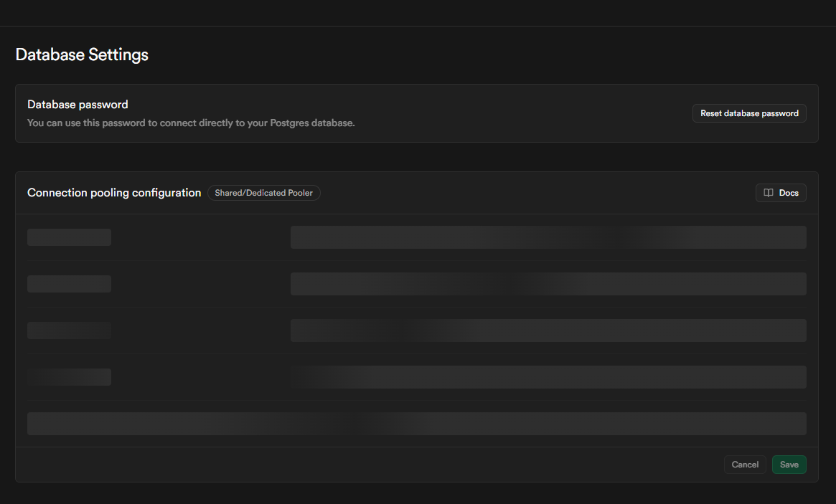Click the Database password heading
Screen dimensions: 836x504
pyautogui.click(x=78, y=105)
